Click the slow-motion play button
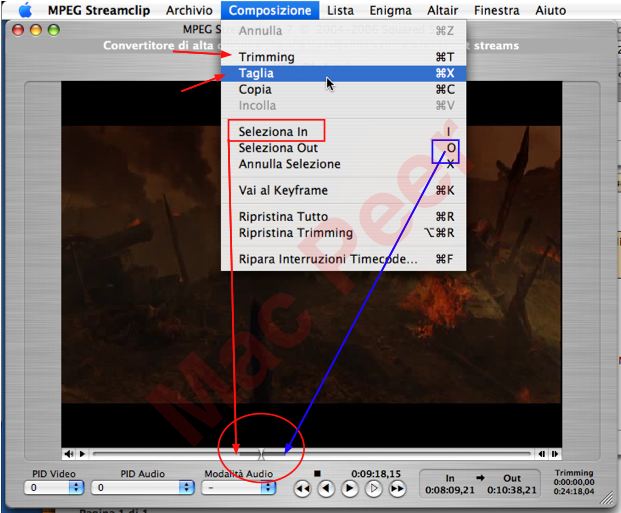Screen dimensions: 621x513 (x=373, y=489)
